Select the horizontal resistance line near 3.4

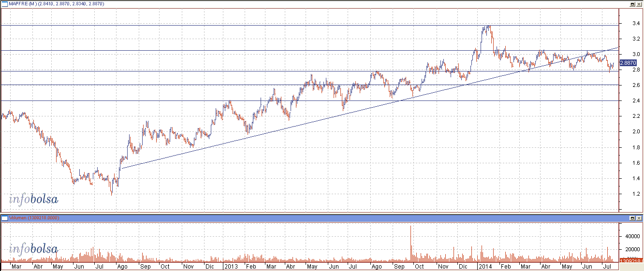(309, 25)
